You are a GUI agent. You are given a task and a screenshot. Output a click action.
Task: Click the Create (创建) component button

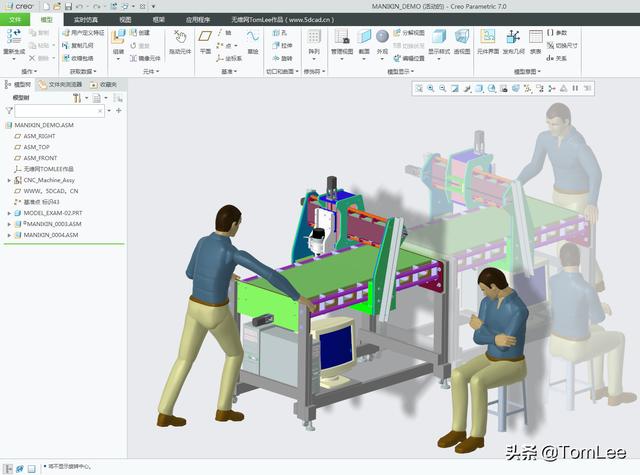pos(140,33)
